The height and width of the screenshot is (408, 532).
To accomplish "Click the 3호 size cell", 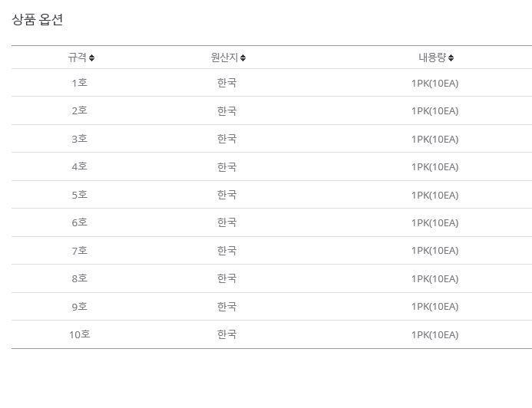I will pyautogui.click(x=80, y=139).
